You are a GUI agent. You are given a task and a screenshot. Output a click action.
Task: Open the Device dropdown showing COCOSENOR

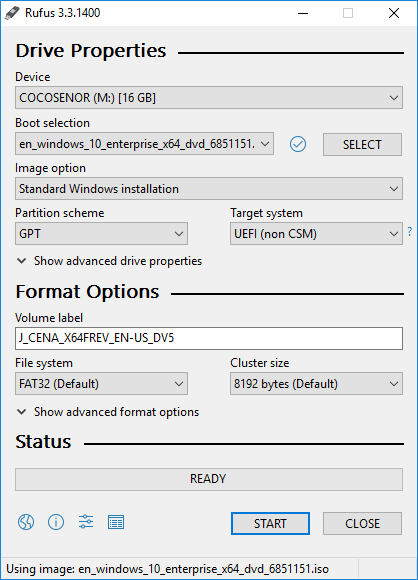tap(209, 98)
